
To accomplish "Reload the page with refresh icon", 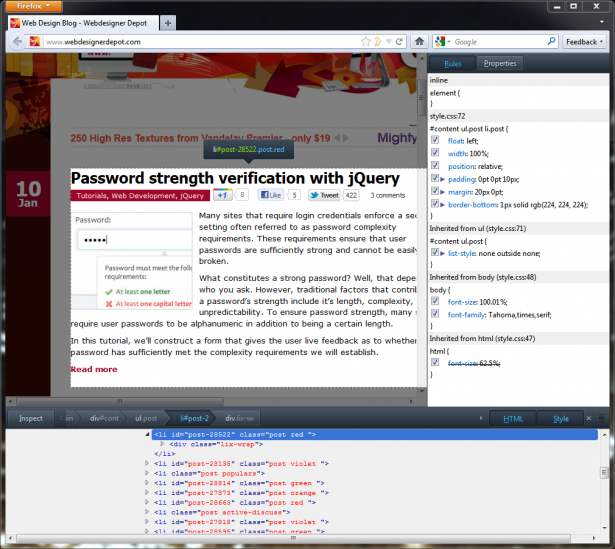I will [399, 41].
